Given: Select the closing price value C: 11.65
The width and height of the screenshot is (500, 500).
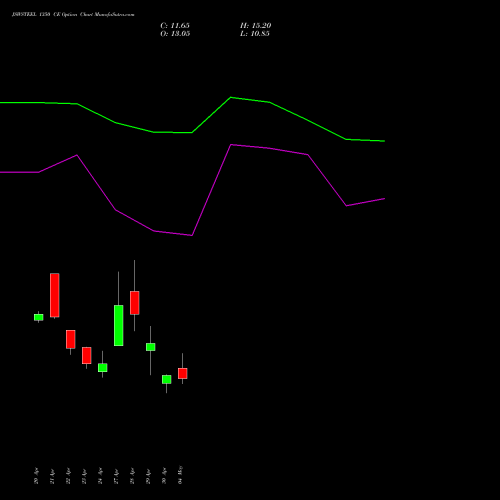Looking at the screenshot, I should point(175,26).
